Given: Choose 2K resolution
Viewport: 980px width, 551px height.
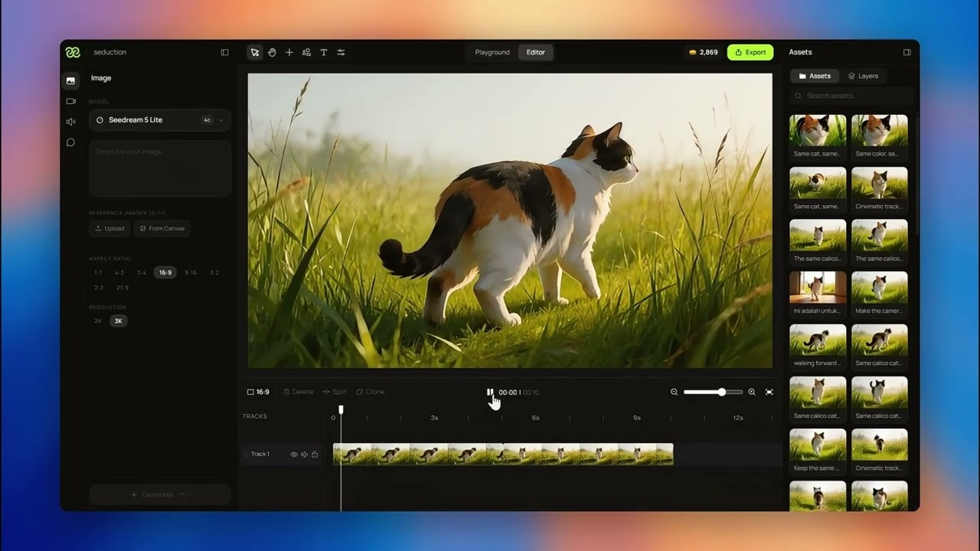Looking at the screenshot, I should (98, 321).
